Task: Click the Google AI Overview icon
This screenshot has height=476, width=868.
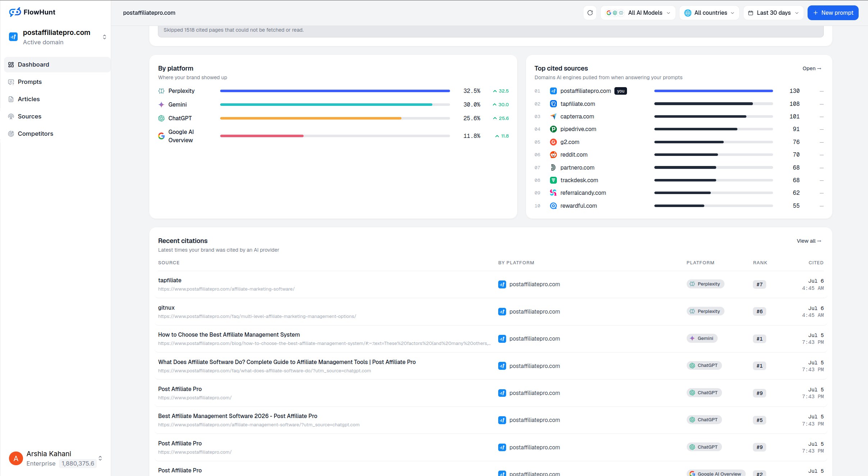Action: coord(162,136)
